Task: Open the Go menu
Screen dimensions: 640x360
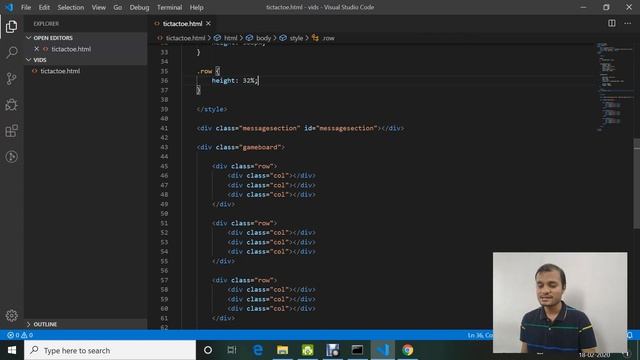Action: pyautogui.click(x=118, y=7)
